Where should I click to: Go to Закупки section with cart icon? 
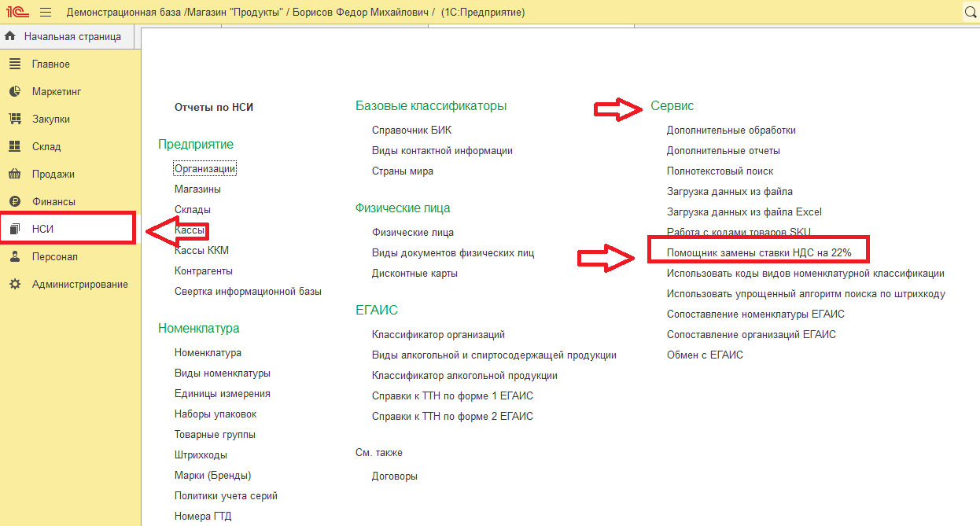[x=50, y=119]
